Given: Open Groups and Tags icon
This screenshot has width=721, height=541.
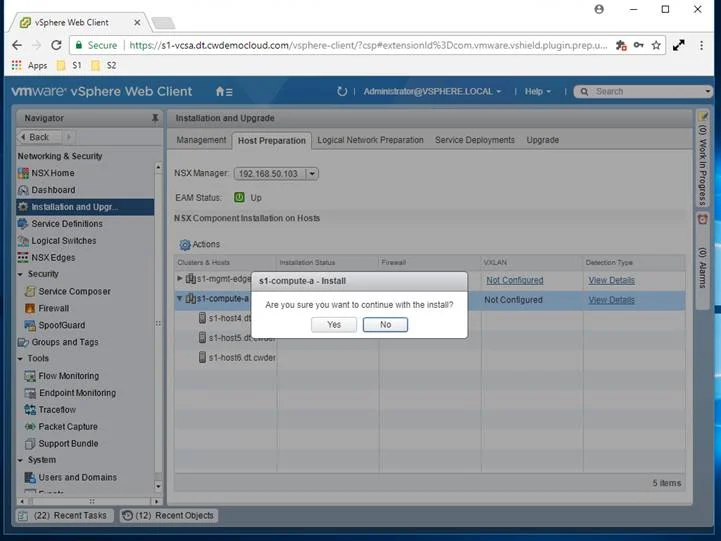Looking at the screenshot, I should (x=23, y=342).
